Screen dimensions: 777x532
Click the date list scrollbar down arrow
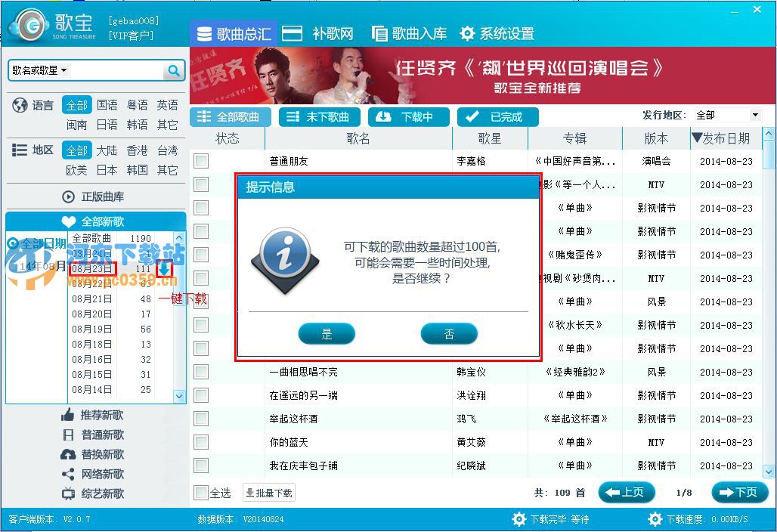pyautogui.click(x=179, y=397)
